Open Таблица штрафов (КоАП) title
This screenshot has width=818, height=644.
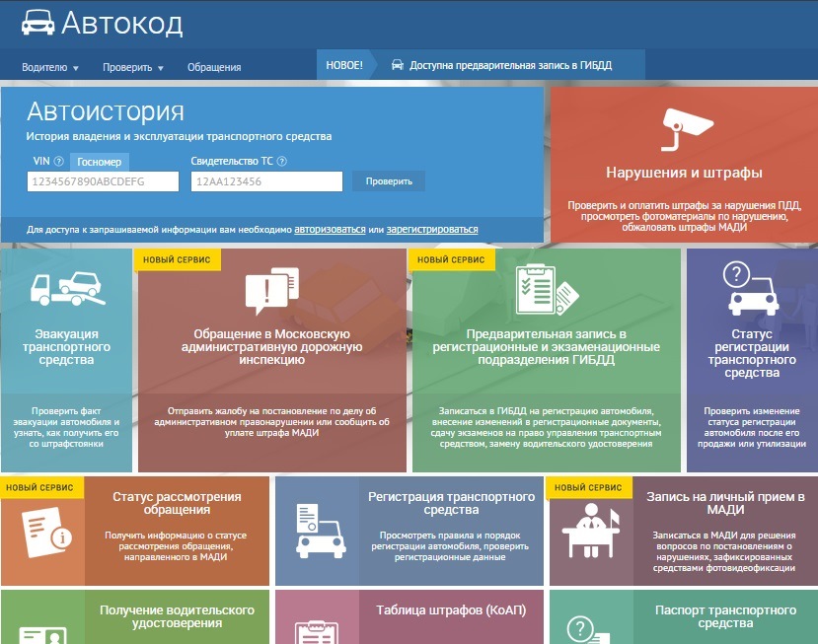(451, 610)
